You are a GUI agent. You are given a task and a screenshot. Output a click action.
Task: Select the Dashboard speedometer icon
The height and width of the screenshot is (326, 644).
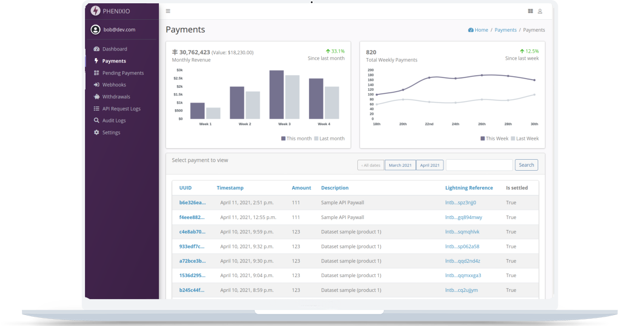96,49
